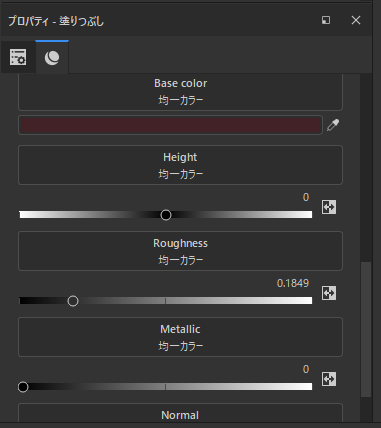Click the panel title プロパティ - 塗りつぶし
The image size is (381, 428).
pyautogui.click(x=56, y=21)
